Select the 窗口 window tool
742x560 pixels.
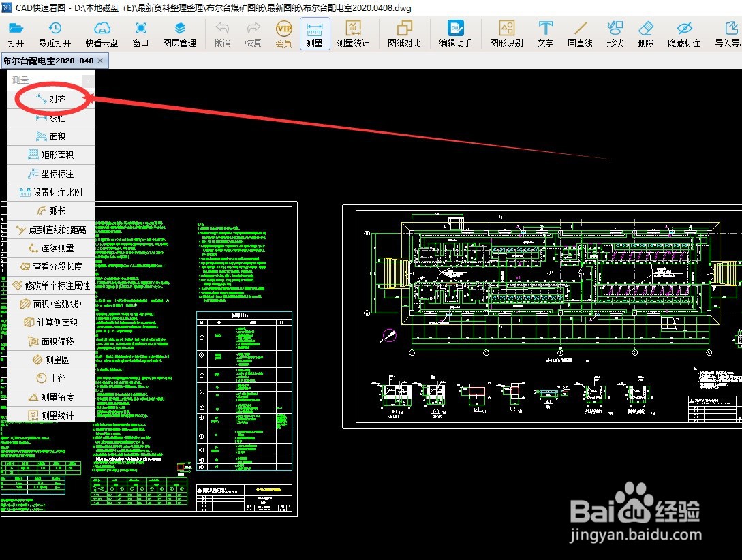140,34
